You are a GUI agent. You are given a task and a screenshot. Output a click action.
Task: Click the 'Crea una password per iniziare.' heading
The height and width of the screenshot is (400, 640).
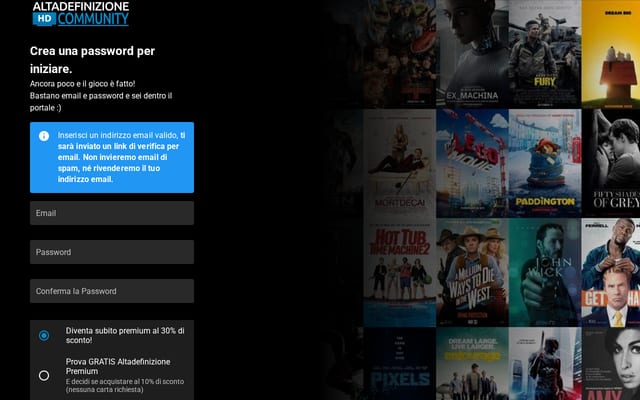pos(92,60)
